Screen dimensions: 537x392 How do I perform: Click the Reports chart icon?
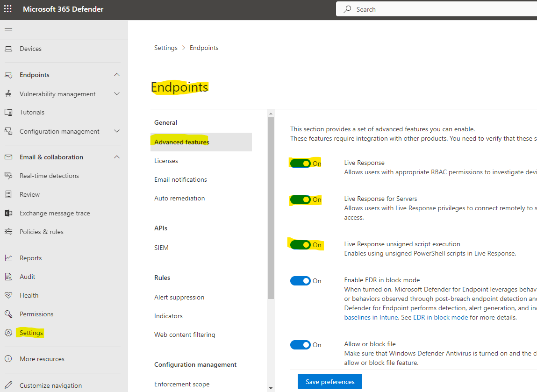(8, 258)
